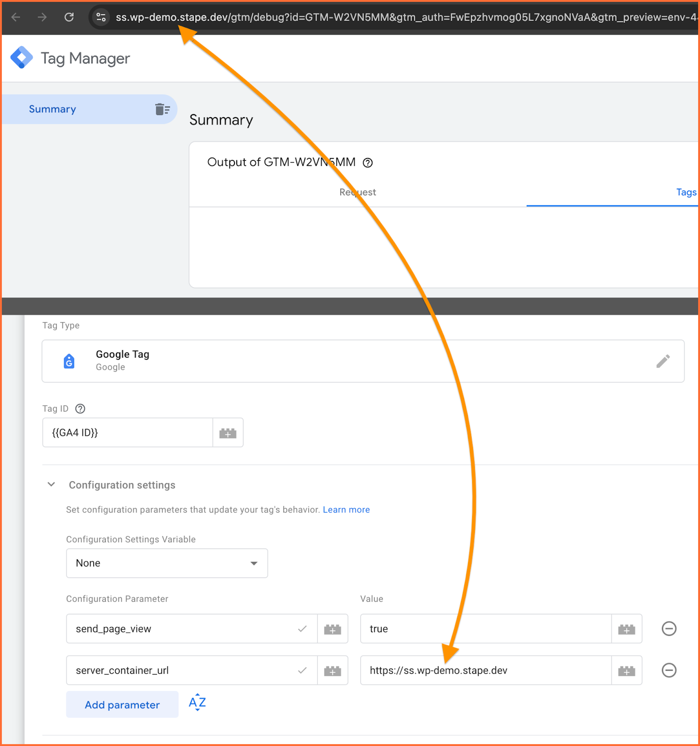Open the variable picker for Tag ID
This screenshot has height=746, width=700.
click(228, 432)
